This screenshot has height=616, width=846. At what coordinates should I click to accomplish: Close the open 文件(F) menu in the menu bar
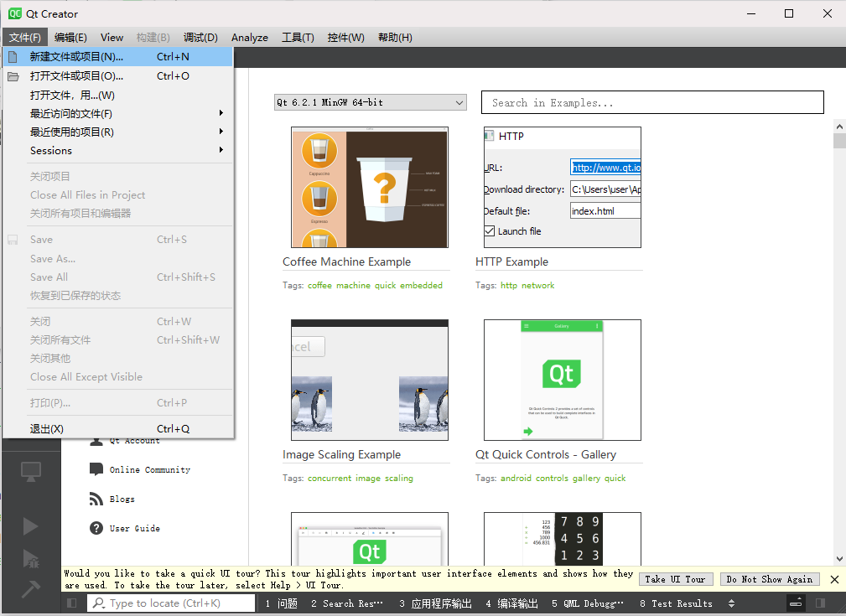tap(25, 37)
